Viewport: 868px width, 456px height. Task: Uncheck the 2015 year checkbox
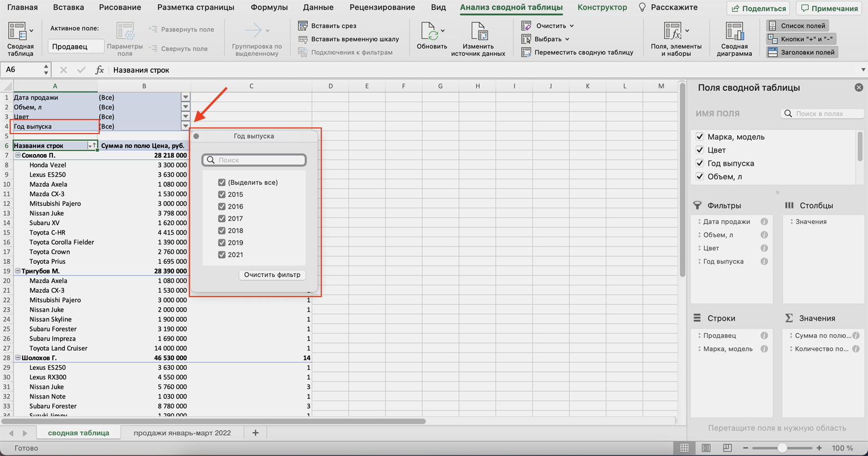coord(222,194)
